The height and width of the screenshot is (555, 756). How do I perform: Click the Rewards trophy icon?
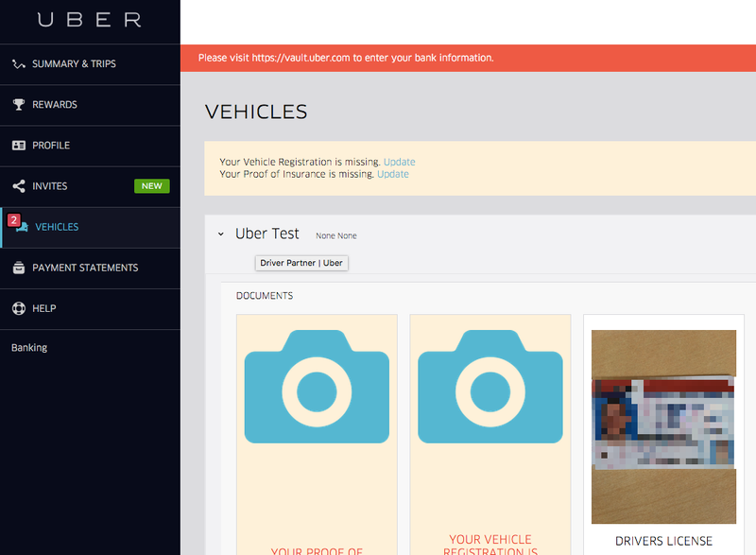[19, 105]
